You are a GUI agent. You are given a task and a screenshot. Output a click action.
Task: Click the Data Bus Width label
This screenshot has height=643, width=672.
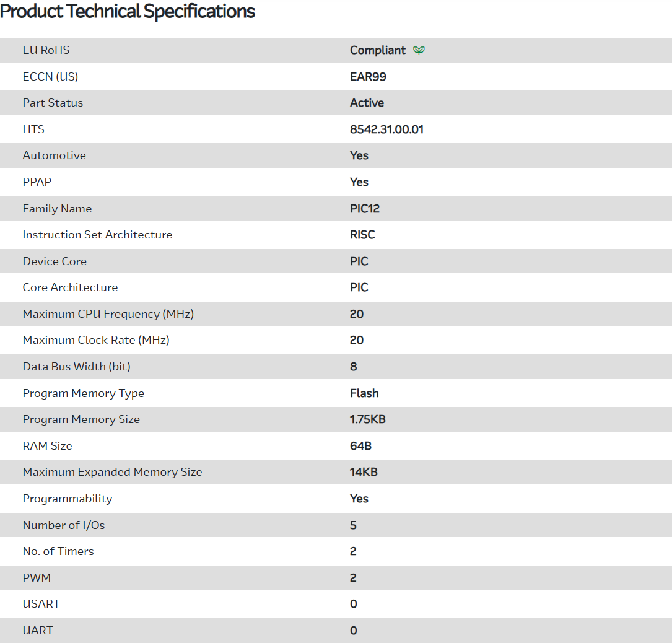pyautogui.click(x=76, y=367)
